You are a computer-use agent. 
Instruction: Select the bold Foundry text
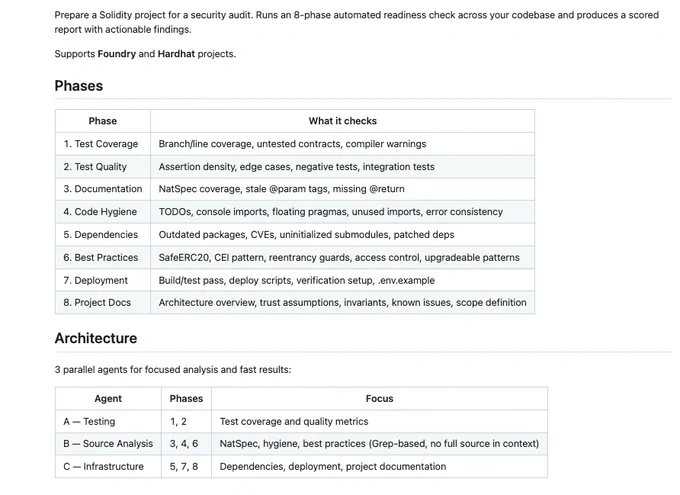pos(117,54)
